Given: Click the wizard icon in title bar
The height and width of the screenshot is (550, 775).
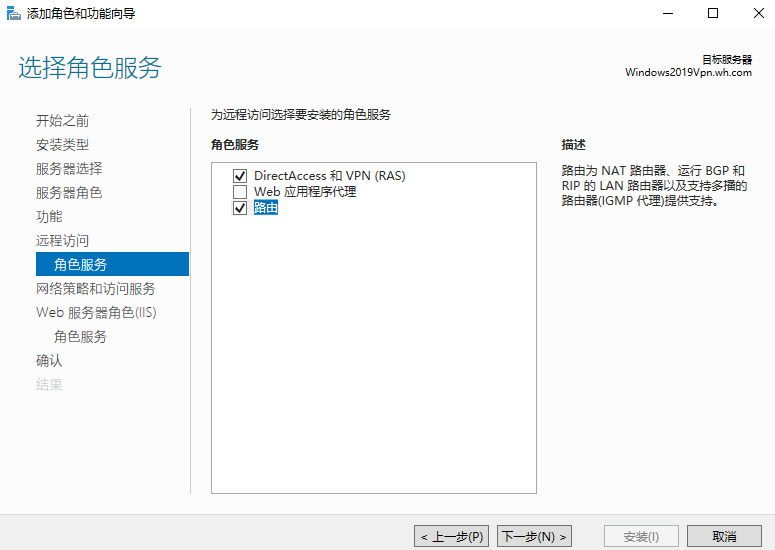Looking at the screenshot, I should (13, 14).
